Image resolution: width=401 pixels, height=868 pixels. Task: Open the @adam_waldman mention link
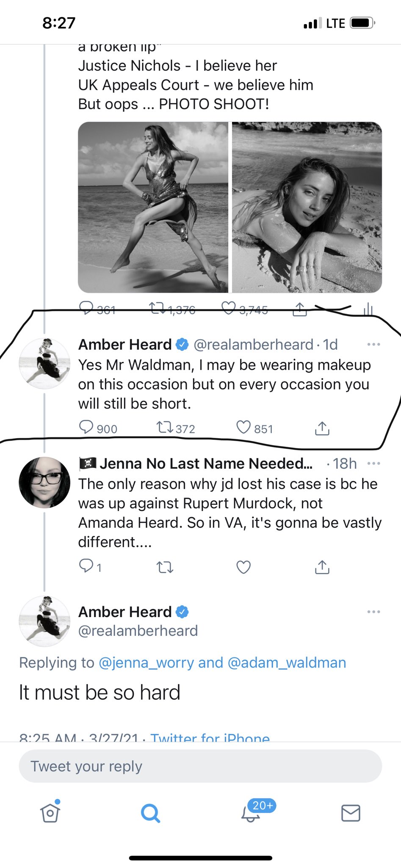click(287, 662)
